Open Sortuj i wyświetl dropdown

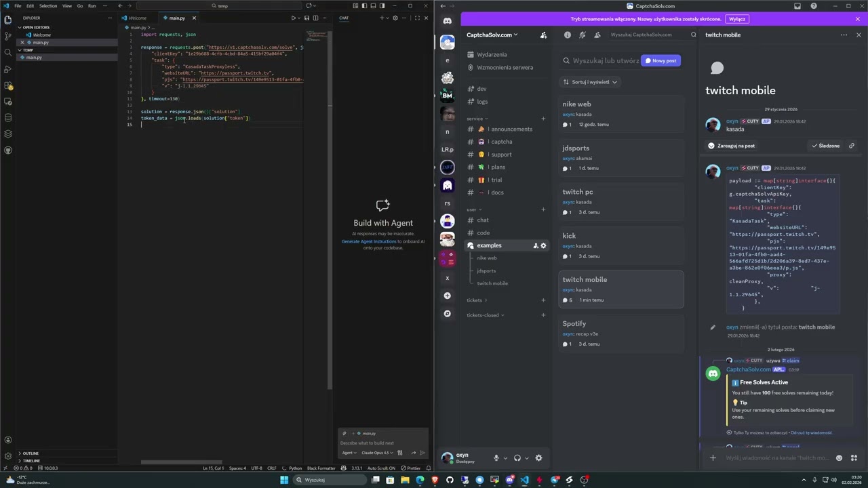[x=589, y=82]
